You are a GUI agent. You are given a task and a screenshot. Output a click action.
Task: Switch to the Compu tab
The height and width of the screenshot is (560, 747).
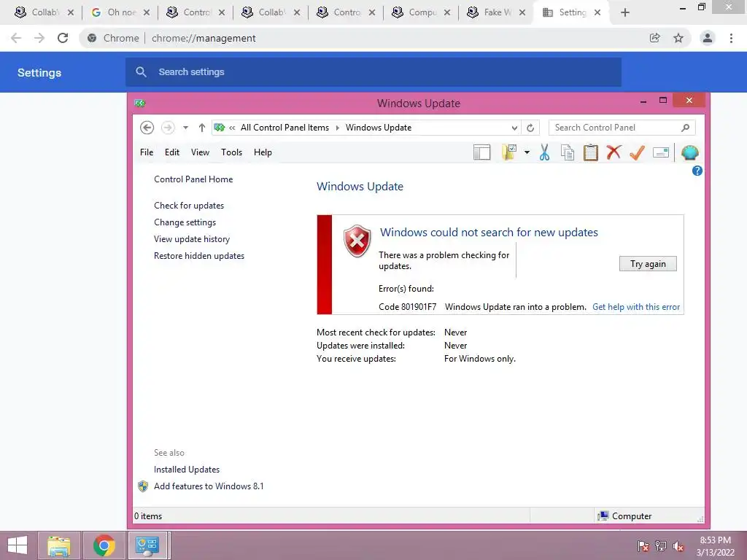pos(421,12)
